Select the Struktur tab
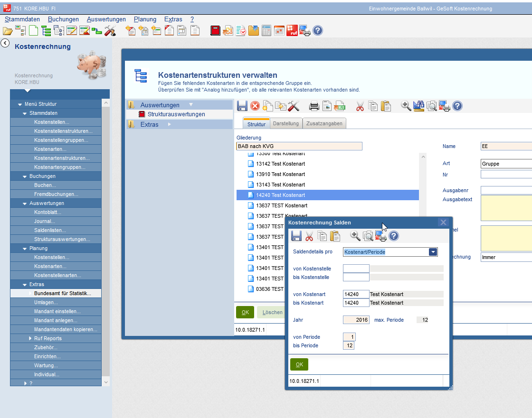Screen dimensions: 532x418 click(x=256, y=124)
